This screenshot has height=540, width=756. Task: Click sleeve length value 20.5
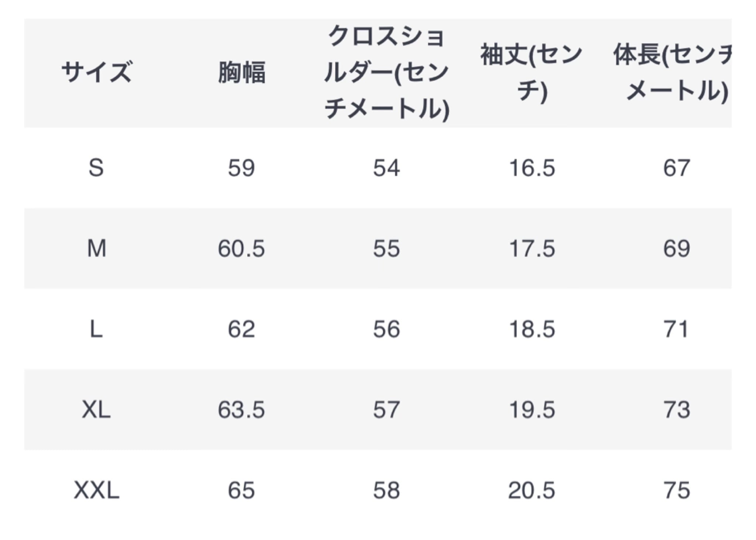532,491
